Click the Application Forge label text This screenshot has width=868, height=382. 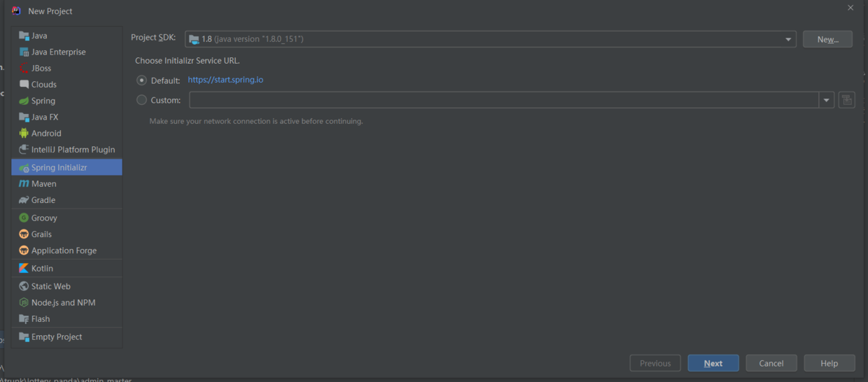(64, 250)
